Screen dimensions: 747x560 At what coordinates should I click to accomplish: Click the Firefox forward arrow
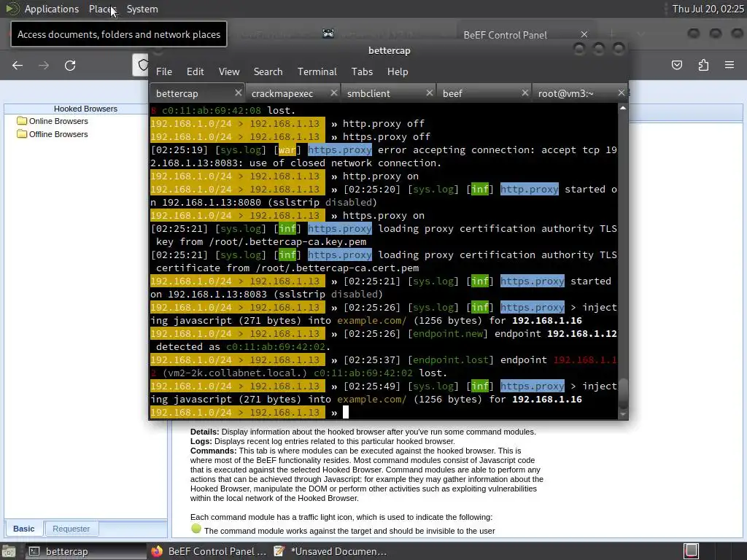[x=44, y=66]
